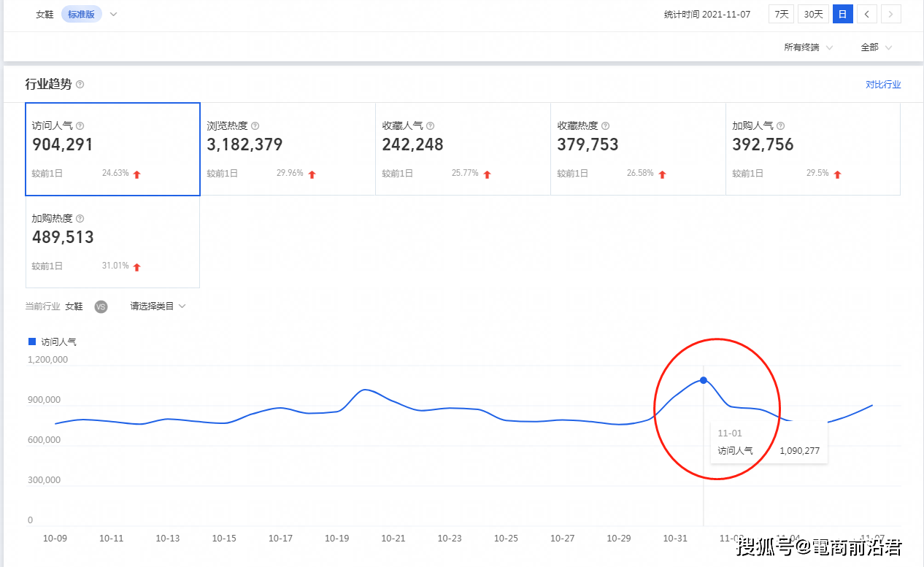Select the 加购热度 metric card
The image size is (924, 567).
point(112,242)
